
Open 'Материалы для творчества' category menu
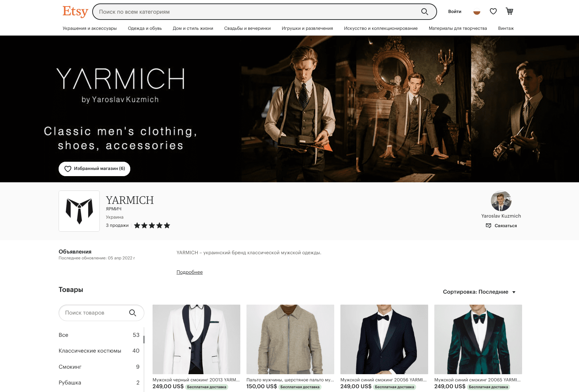[458, 28]
